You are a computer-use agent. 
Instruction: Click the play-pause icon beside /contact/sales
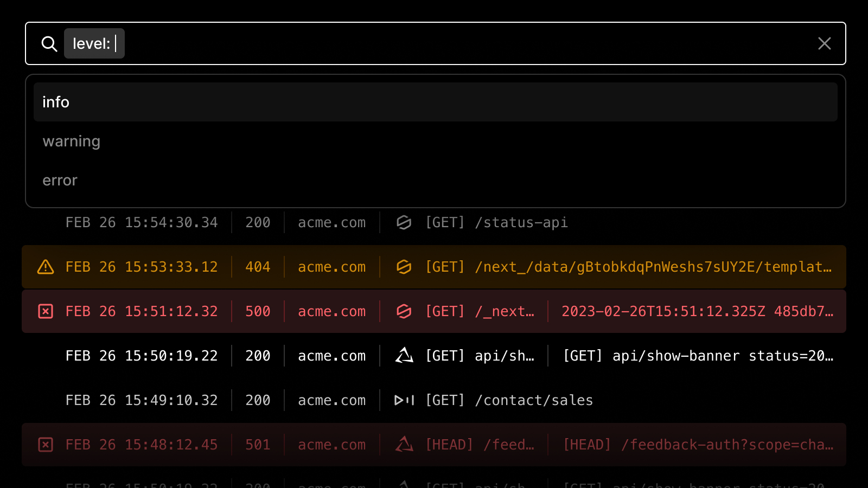[x=404, y=400]
